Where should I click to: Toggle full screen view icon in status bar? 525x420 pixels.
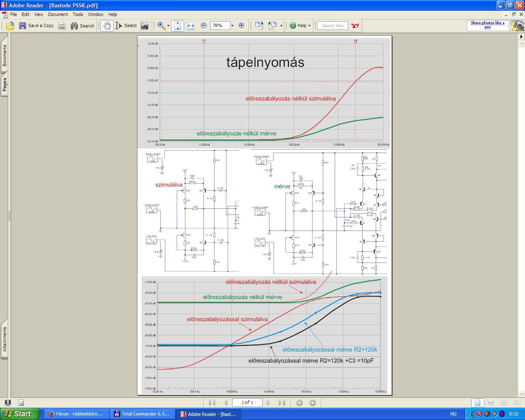pyautogui.click(x=8, y=402)
